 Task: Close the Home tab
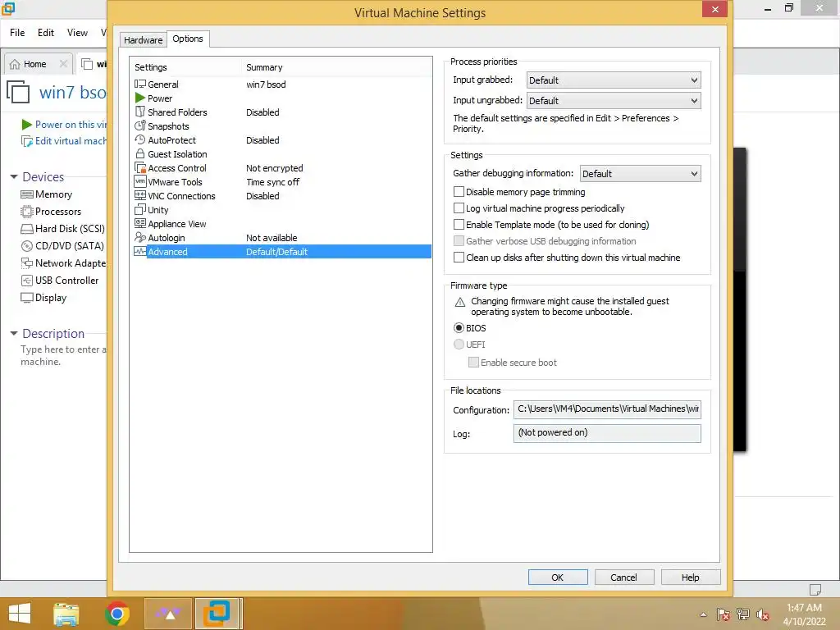[63, 64]
